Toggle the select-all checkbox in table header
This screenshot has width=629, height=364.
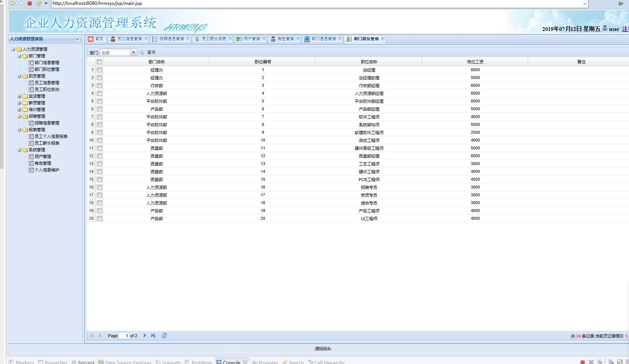(99, 62)
